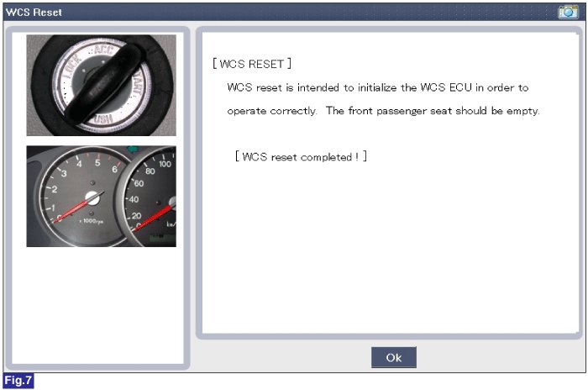Click the green indicator above the gauges

133,149
